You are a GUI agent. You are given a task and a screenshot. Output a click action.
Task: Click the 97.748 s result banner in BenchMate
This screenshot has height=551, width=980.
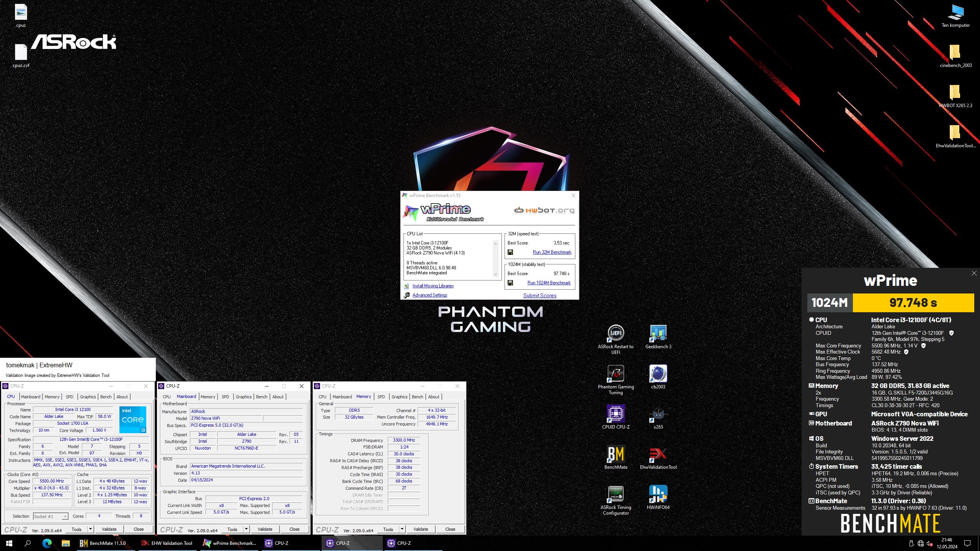(x=913, y=303)
